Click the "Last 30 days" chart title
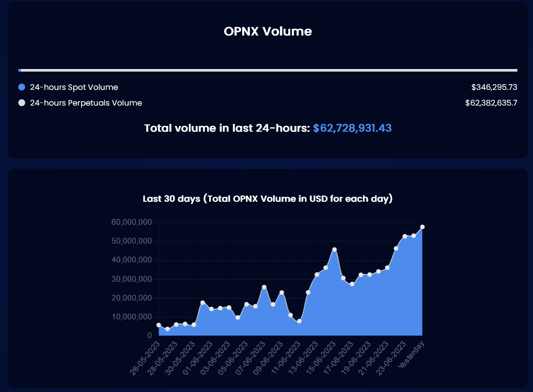Screen dimensions: 533x392 [268, 199]
